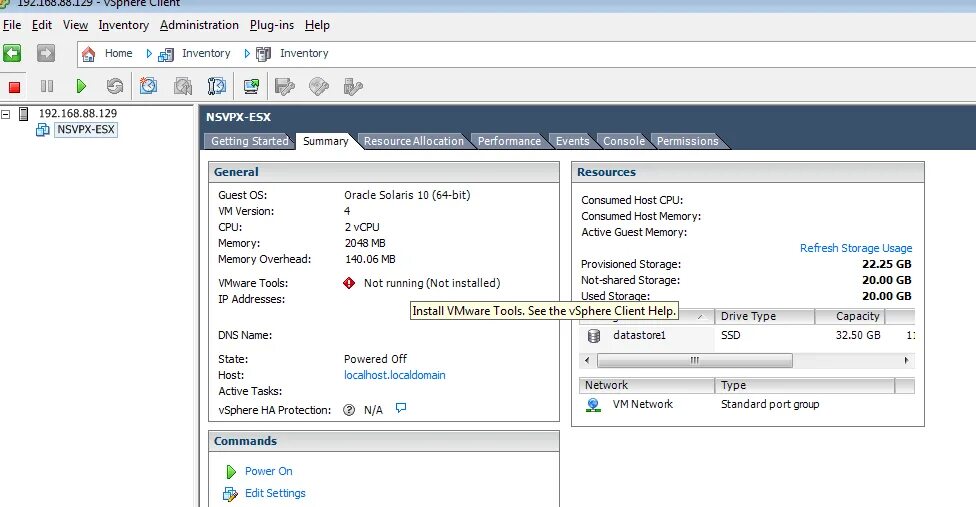The width and height of the screenshot is (976, 507).
Task: Expand the breadcrumb arrow after Home
Action: point(149,53)
